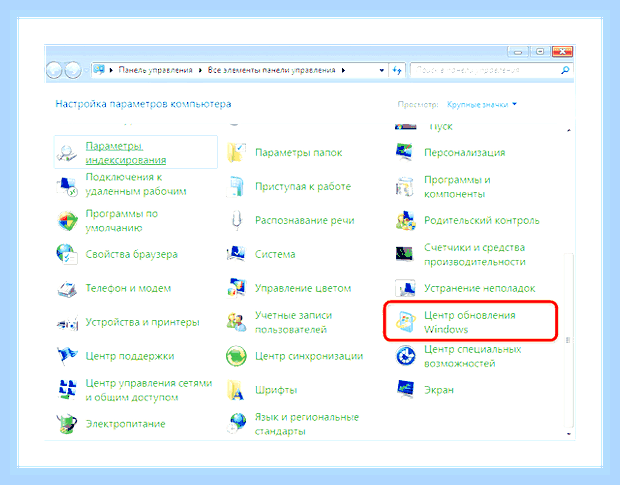Open Свойства браузера globe icon

[x=67, y=254]
